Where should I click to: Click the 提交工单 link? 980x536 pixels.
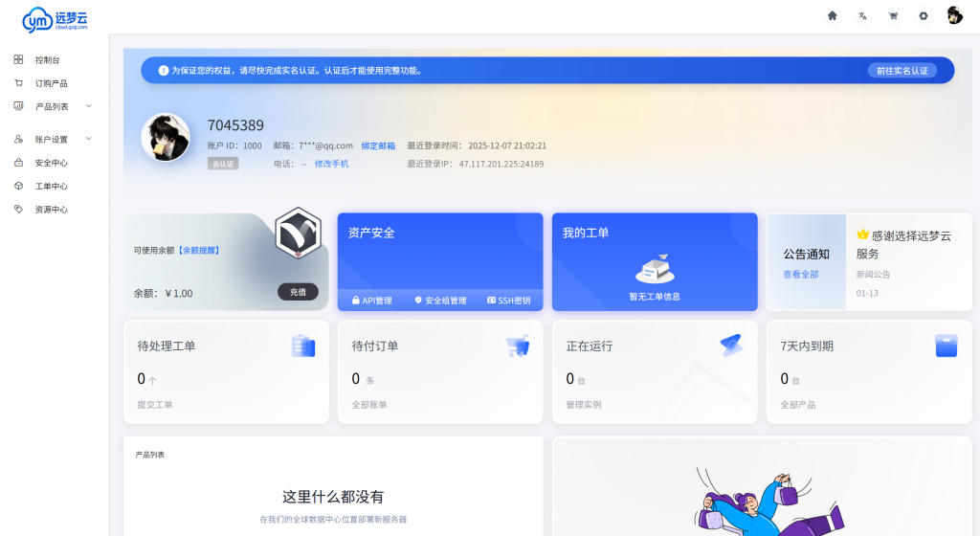tap(155, 405)
